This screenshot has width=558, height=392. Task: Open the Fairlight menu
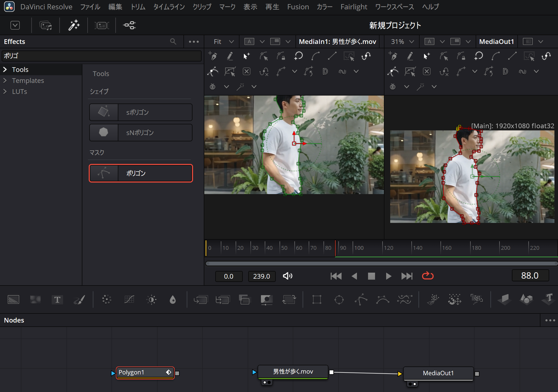point(354,7)
